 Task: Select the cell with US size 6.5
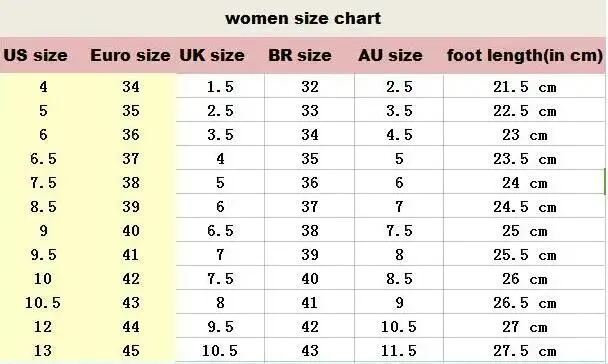(43, 159)
